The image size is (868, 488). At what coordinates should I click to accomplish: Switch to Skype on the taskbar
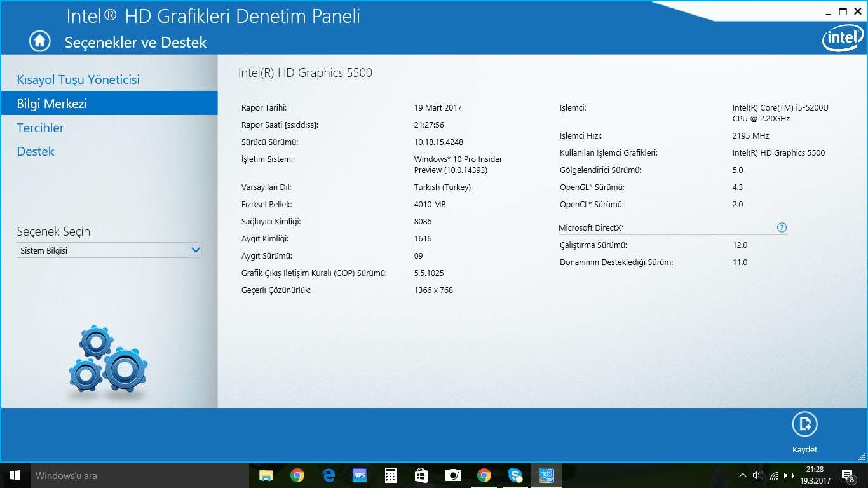click(515, 475)
